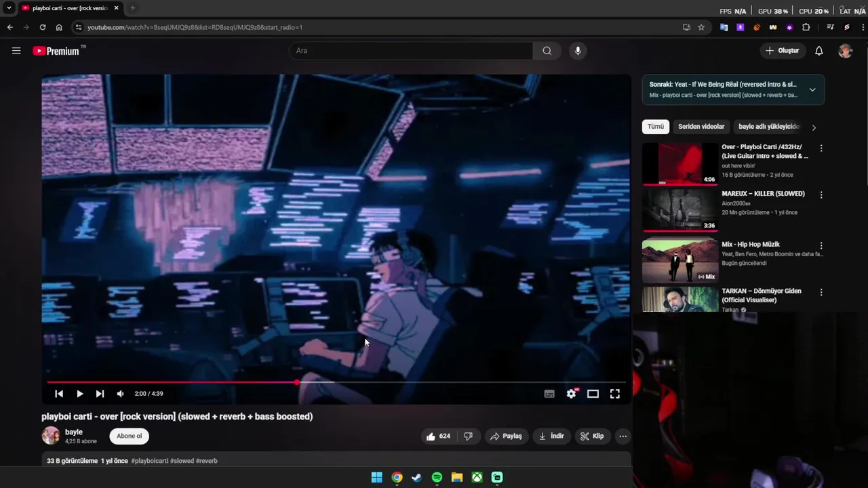Skip to the next video
Screen dimensions: 868x488
pos(100,394)
